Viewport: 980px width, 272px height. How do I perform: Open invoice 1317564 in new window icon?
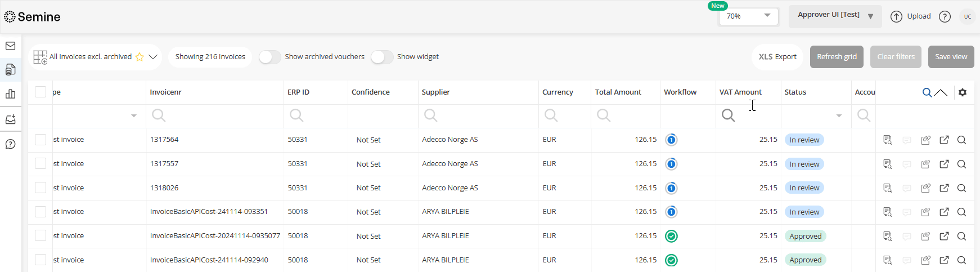[944, 140]
